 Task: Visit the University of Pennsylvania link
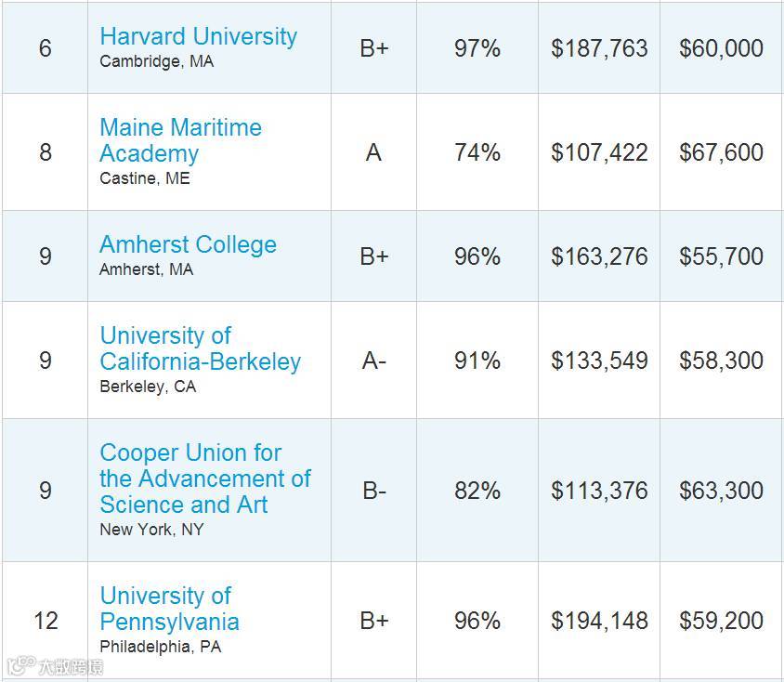(x=169, y=609)
